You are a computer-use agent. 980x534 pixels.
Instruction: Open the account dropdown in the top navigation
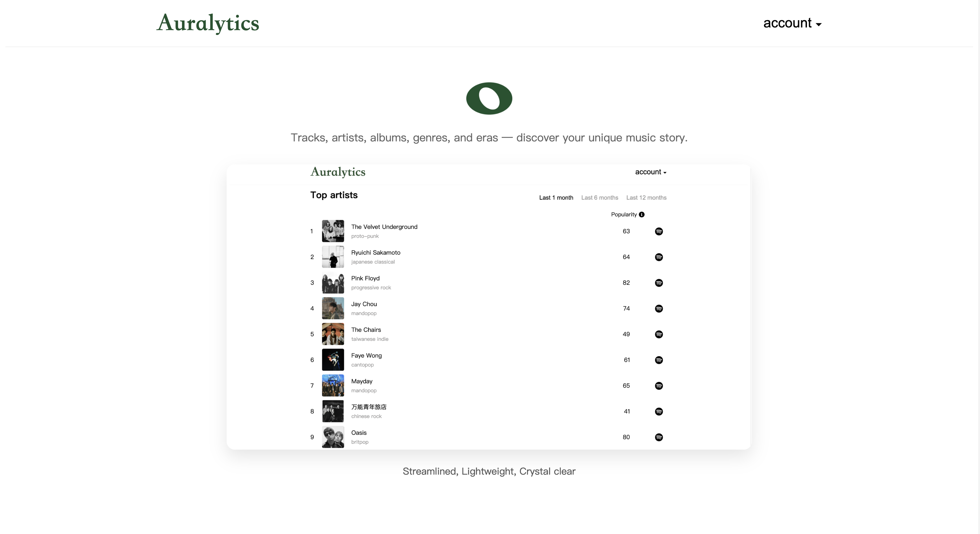coord(792,23)
